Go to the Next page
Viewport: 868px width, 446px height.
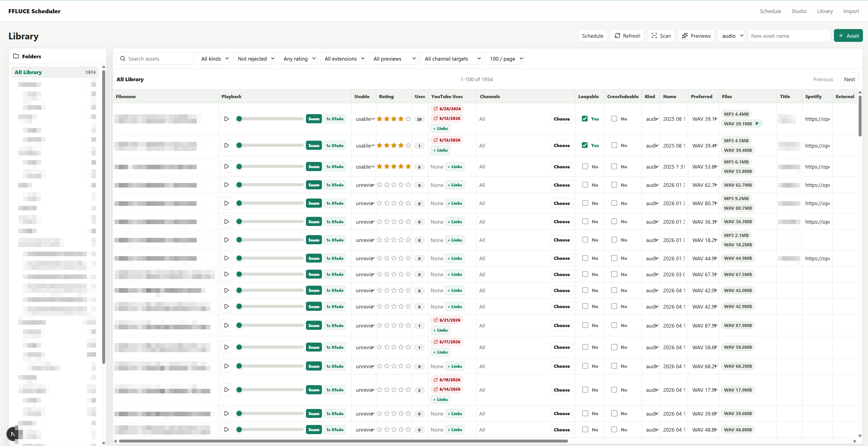pos(849,79)
